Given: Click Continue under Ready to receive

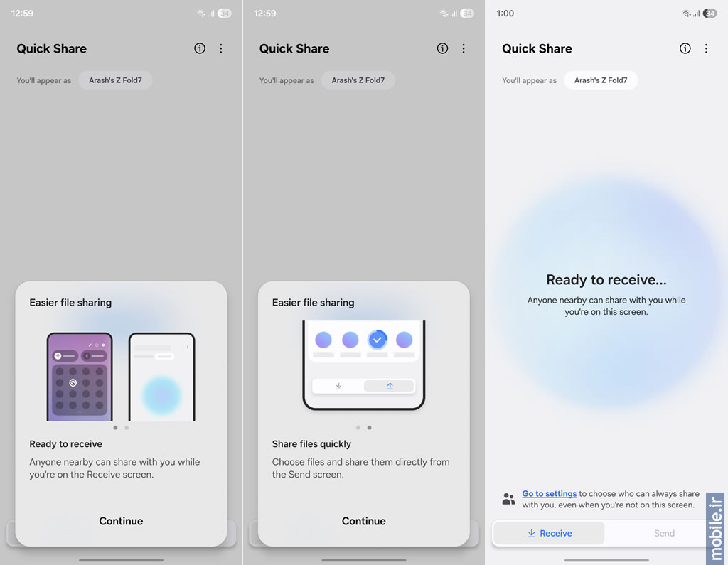Looking at the screenshot, I should tap(121, 521).
